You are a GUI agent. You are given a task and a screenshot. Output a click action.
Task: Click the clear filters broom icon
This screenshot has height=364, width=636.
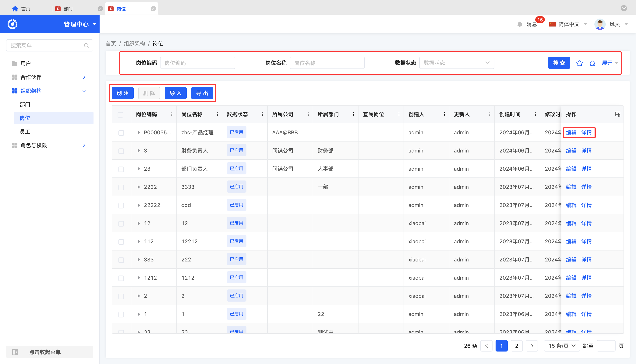coord(592,63)
